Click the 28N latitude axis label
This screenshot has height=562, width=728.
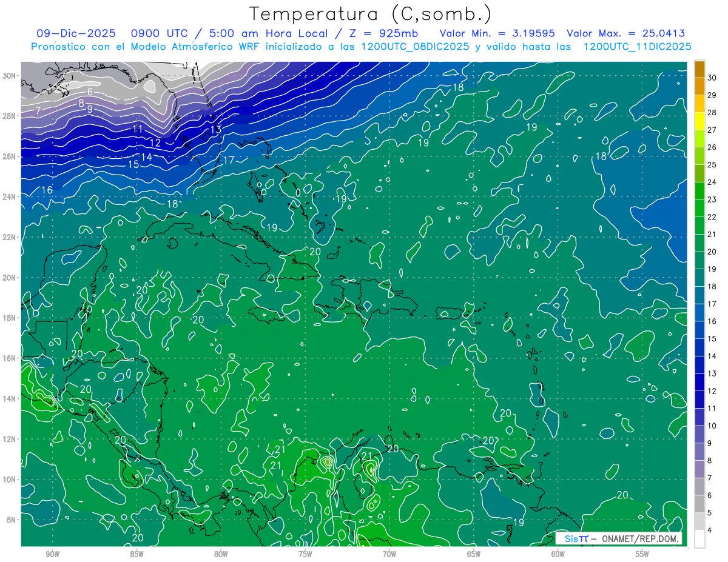10,116
